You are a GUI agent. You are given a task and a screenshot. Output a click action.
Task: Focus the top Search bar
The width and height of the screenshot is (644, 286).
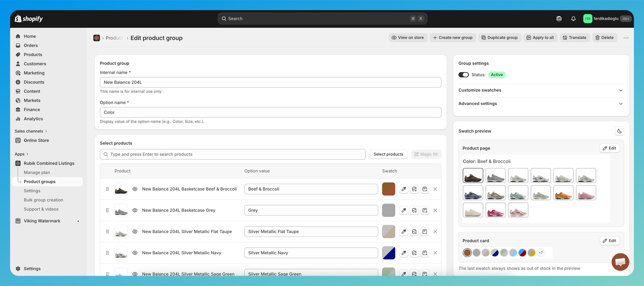322,19
